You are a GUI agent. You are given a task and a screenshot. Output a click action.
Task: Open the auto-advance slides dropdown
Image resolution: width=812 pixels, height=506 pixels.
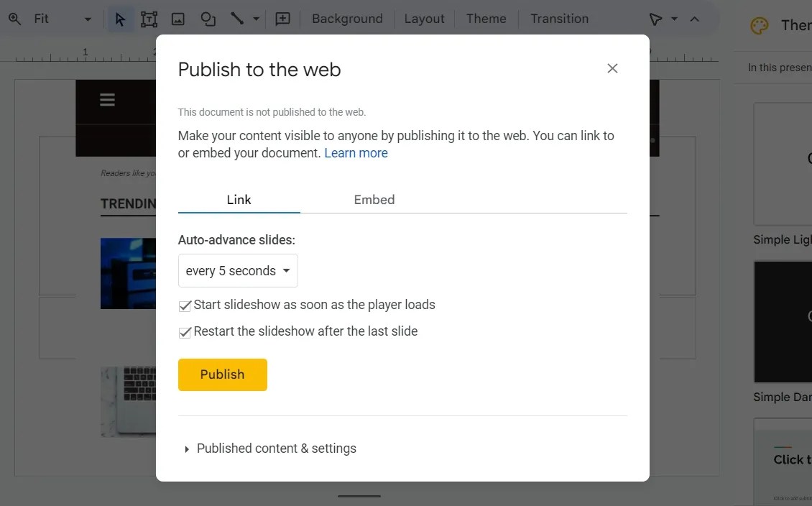[238, 270]
